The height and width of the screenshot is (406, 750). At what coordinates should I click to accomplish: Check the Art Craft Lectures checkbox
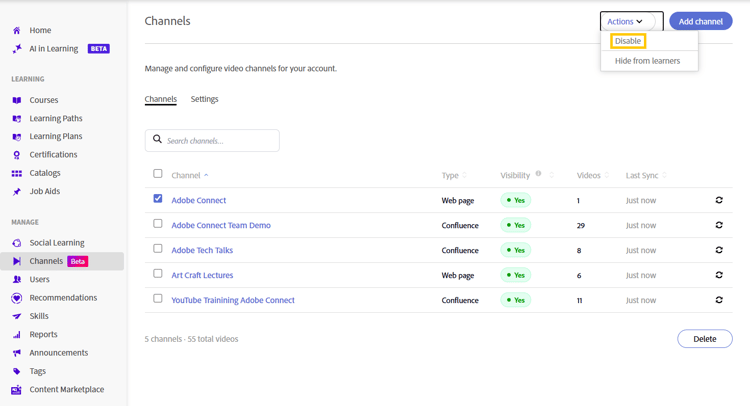pos(158,273)
